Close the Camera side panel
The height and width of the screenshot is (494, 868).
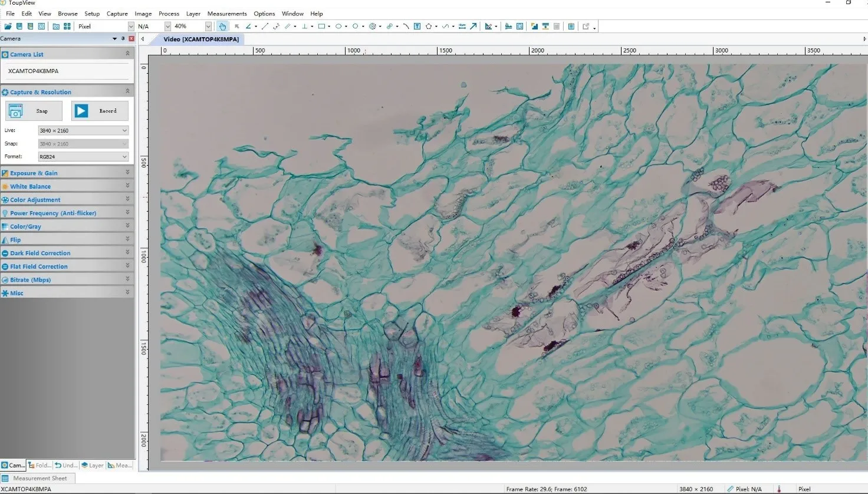click(x=131, y=39)
